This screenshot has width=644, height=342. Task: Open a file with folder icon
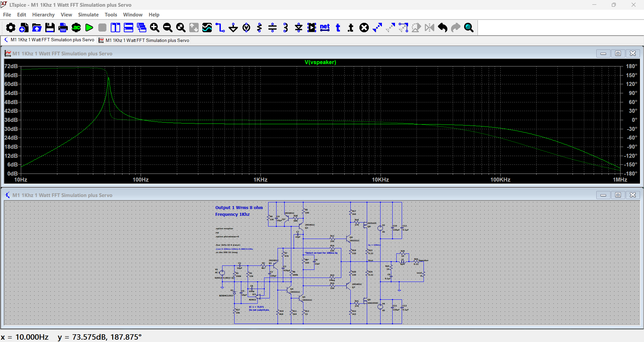[x=37, y=28]
